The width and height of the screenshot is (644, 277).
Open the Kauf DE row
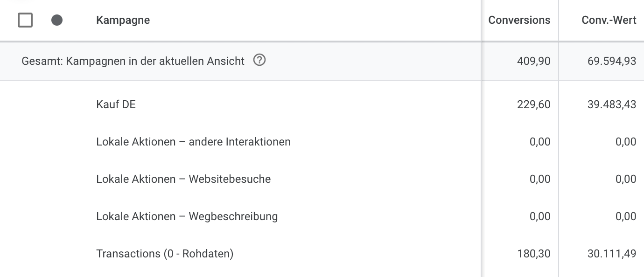[x=116, y=104]
